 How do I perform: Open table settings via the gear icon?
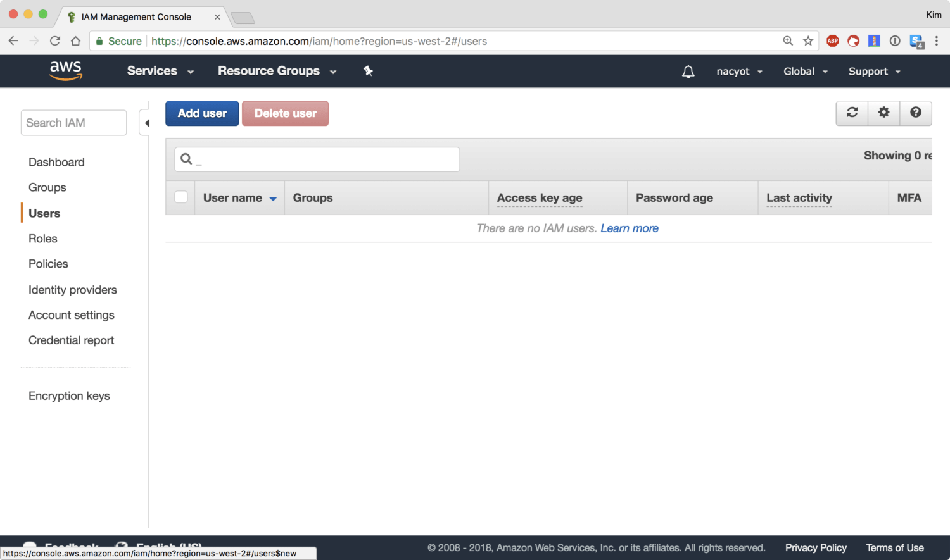pyautogui.click(x=883, y=113)
